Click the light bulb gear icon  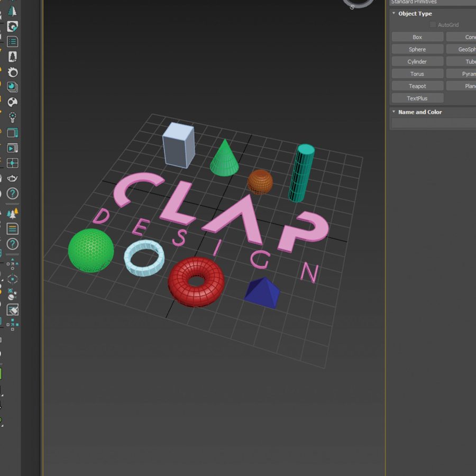point(13,117)
